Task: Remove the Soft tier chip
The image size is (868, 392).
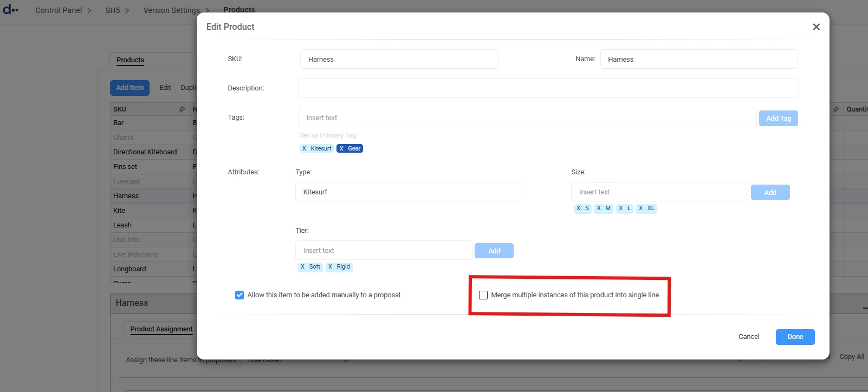Action: (302, 267)
